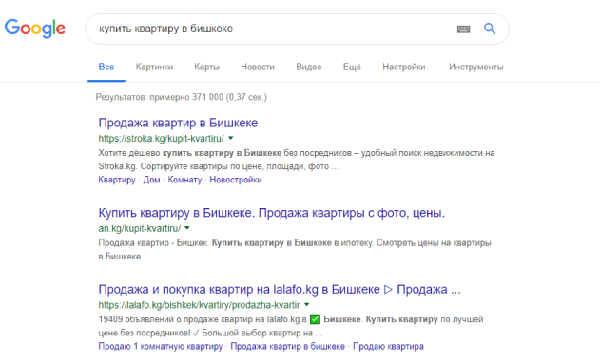Open Инструменты search tools

(476, 67)
